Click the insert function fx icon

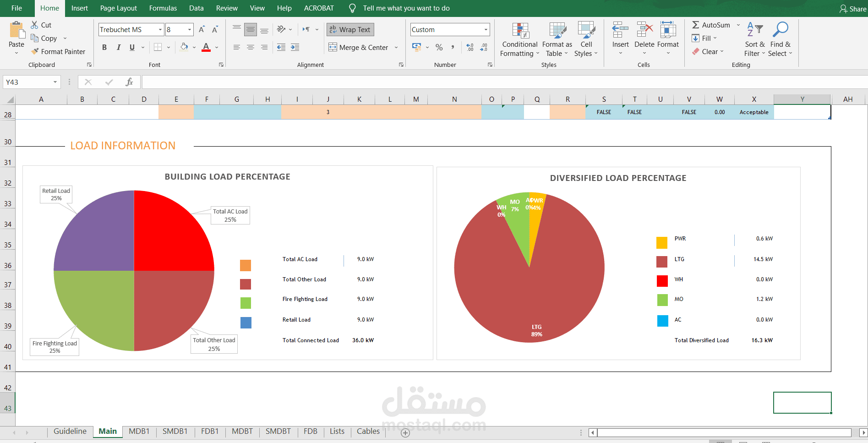(x=129, y=82)
